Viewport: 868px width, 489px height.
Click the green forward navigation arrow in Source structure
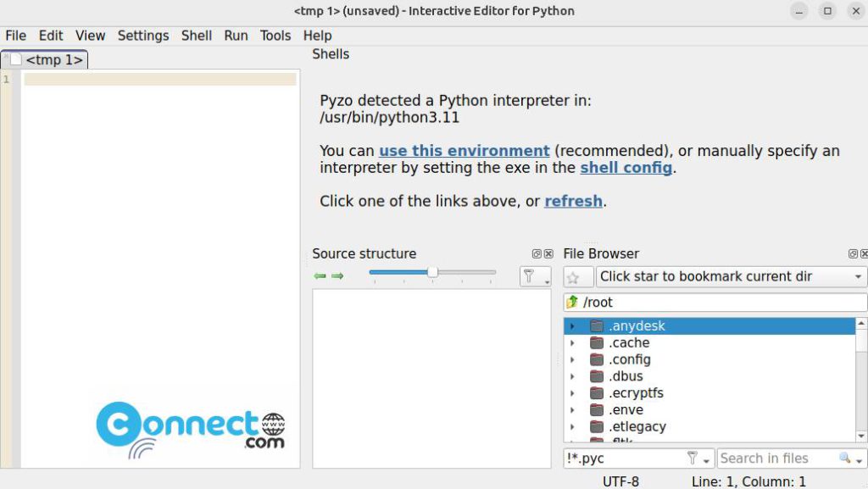[337, 275]
